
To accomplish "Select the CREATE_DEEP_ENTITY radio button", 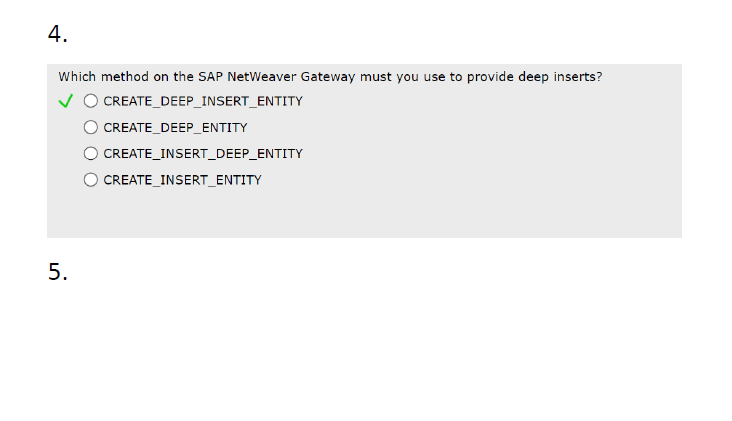I will pos(91,127).
